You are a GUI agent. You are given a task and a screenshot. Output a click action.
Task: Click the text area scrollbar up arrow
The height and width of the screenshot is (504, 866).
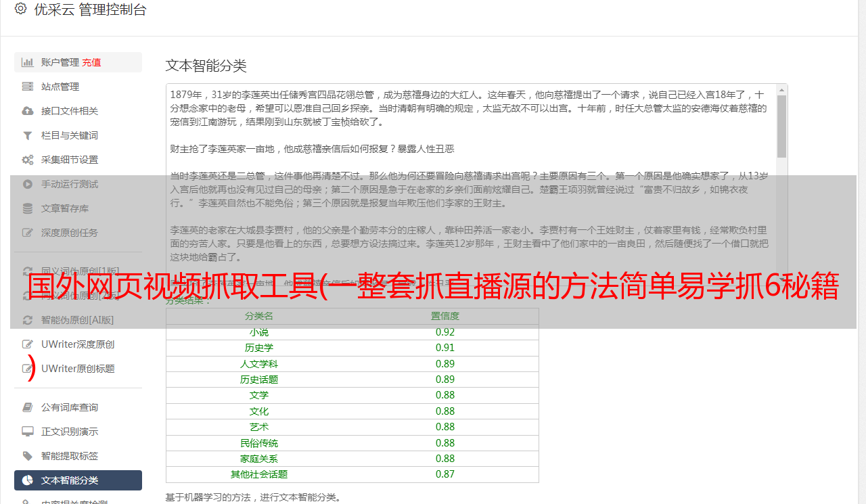(x=781, y=90)
